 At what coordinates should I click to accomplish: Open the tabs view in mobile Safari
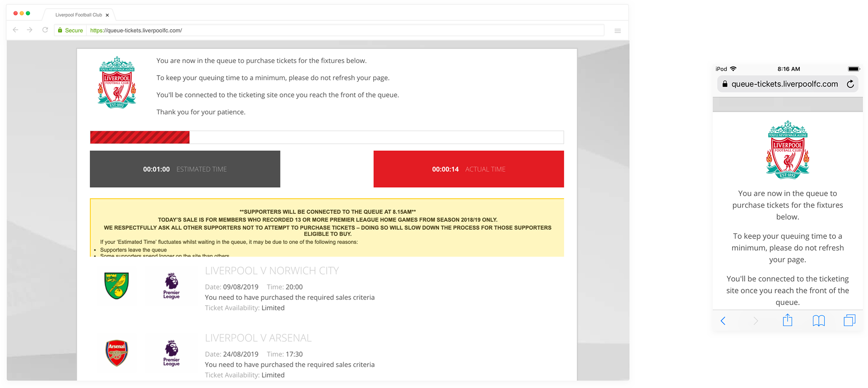[849, 321]
